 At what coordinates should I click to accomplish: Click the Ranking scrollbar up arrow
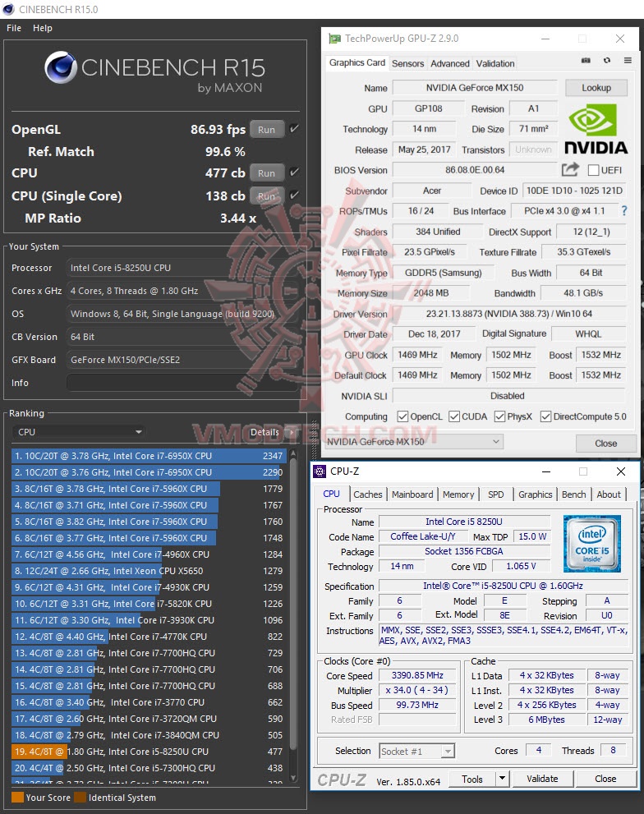point(293,453)
